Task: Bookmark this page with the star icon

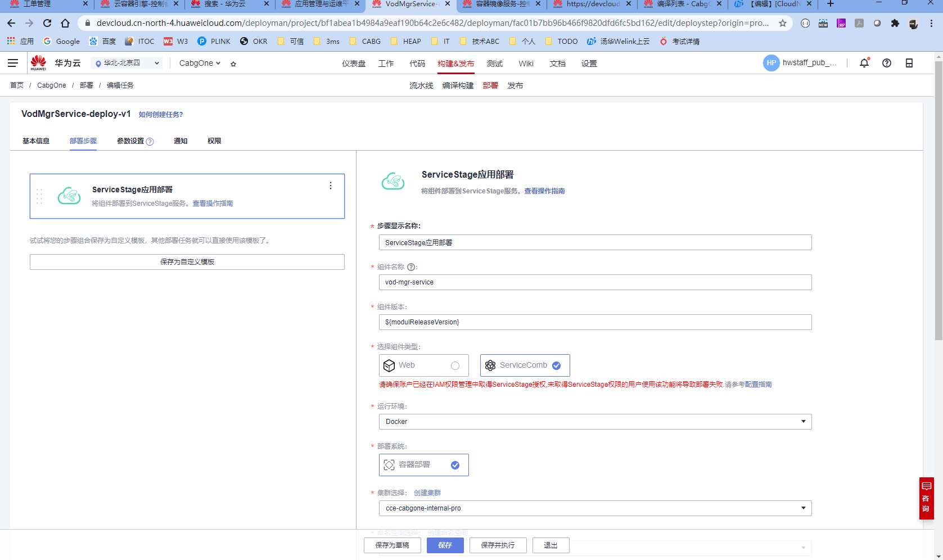Action: [783, 23]
